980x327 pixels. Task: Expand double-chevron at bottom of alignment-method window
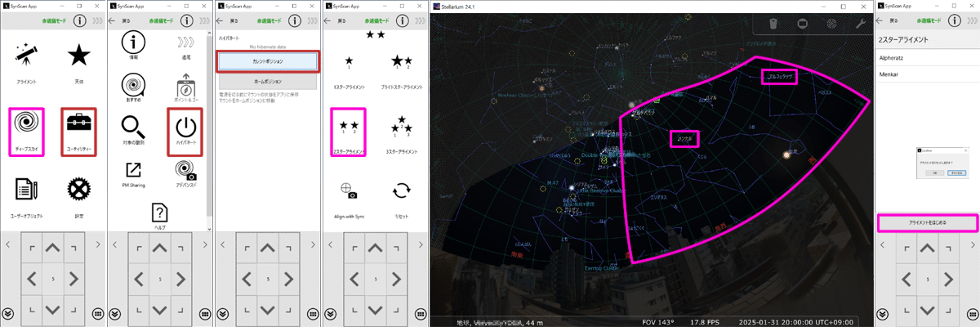coord(331,312)
